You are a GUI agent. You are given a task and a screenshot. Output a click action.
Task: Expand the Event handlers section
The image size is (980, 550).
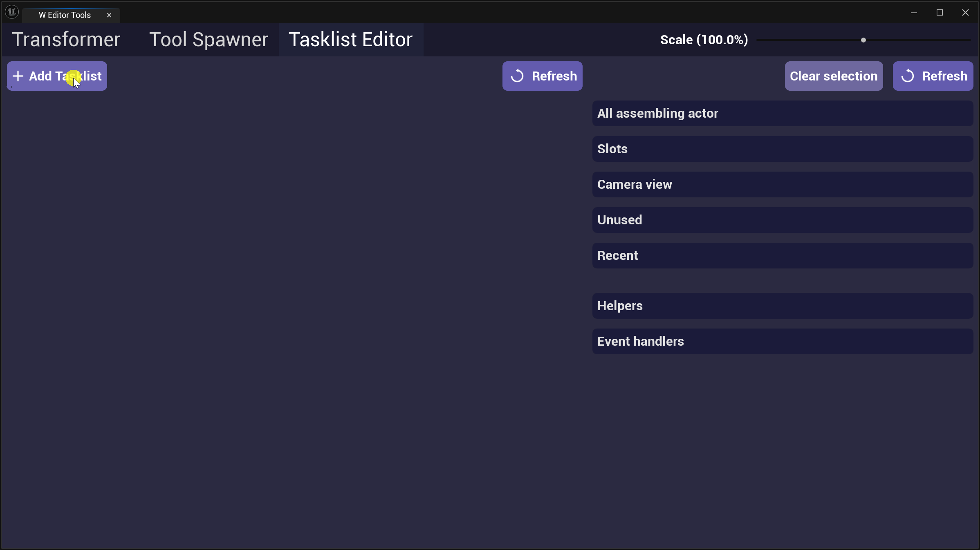pos(782,341)
